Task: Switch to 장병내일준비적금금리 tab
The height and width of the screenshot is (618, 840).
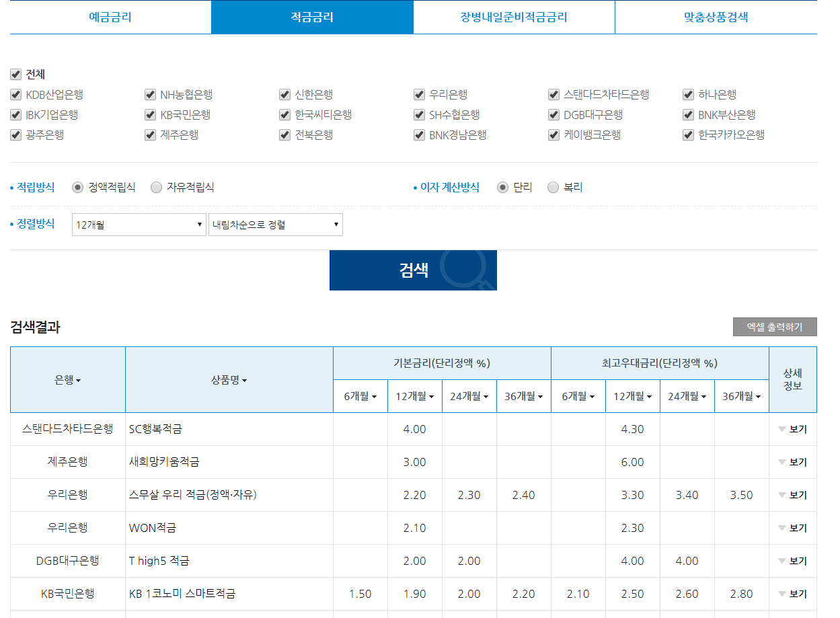Action: (514, 17)
